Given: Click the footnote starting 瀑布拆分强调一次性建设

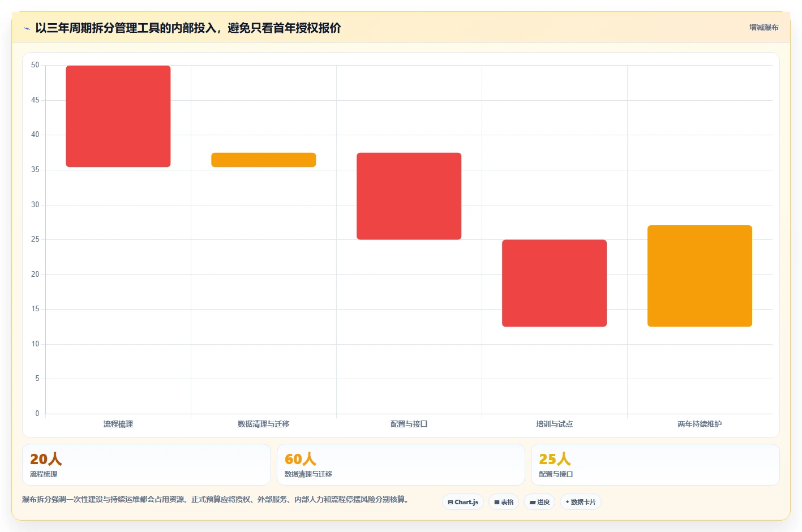Looking at the screenshot, I should (215, 499).
